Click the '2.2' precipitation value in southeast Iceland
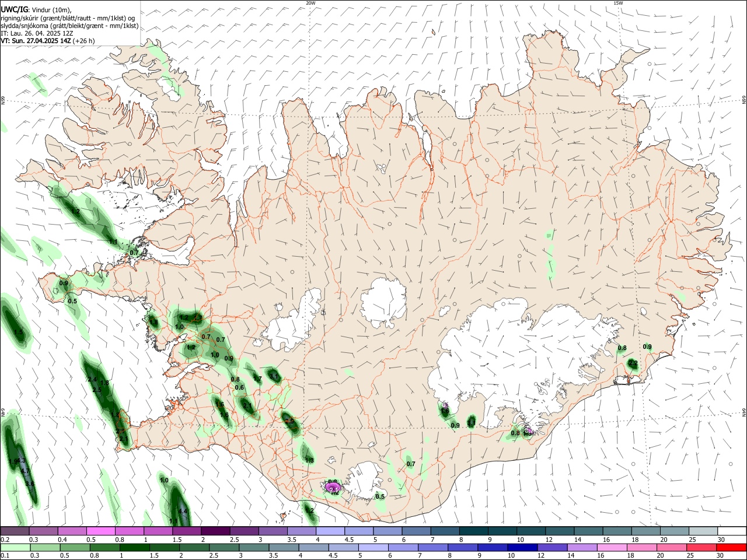This screenshot has width=747, height=560. coord(633,363)
